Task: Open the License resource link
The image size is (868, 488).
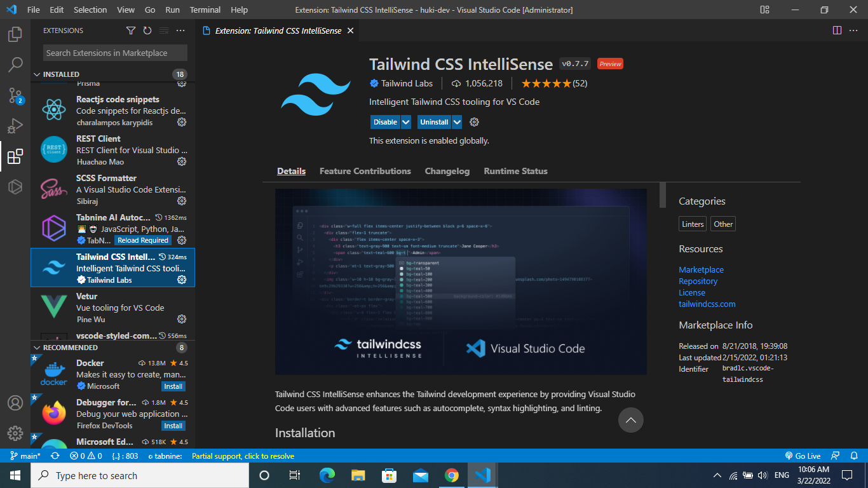Action: coord(692,292)
